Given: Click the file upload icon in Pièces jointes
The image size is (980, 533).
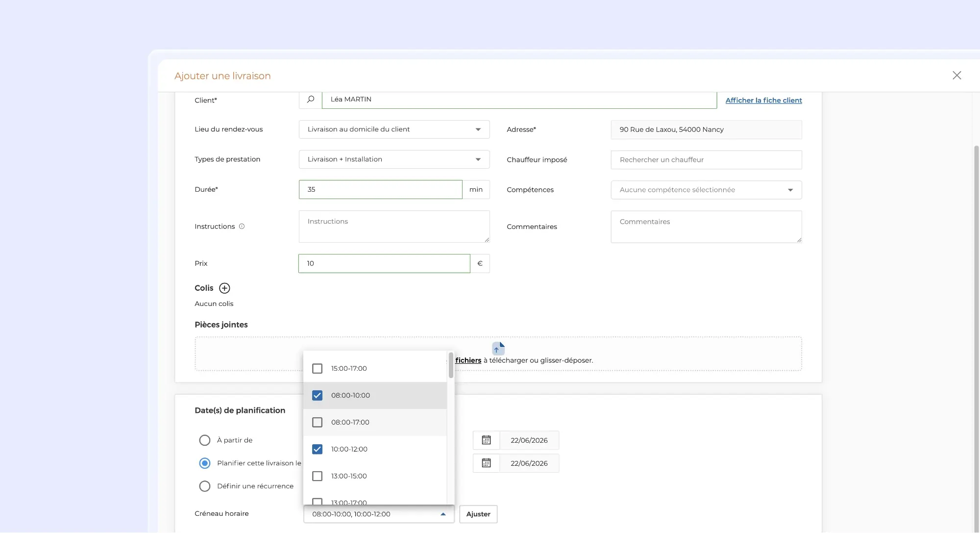Looking at the screenshot, I should point(498,348).
